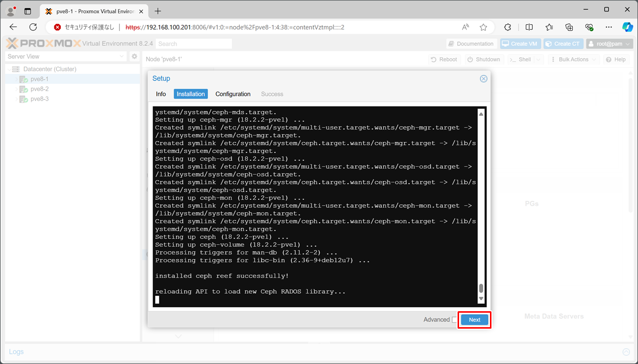Enable the Advanced checkbox
This screenshot has height=364, width=638.
455,320
